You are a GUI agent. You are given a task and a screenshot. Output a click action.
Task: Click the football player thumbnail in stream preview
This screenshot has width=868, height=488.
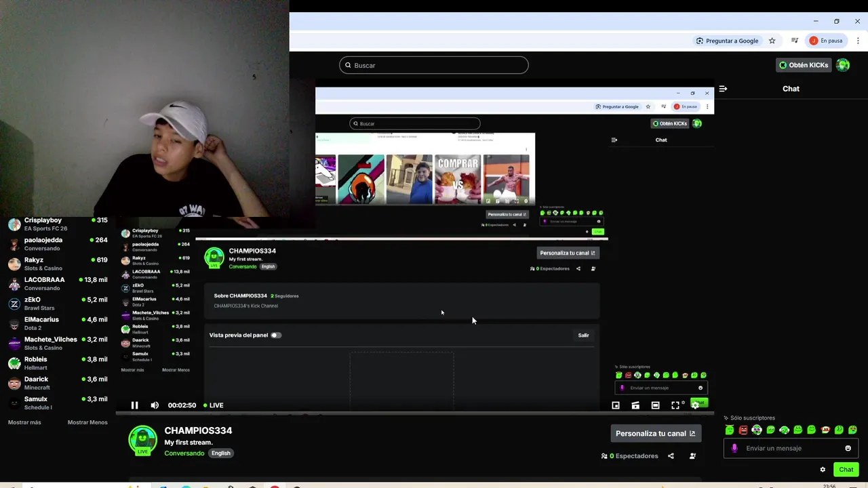pyautogui.click(x=506, y=180)
